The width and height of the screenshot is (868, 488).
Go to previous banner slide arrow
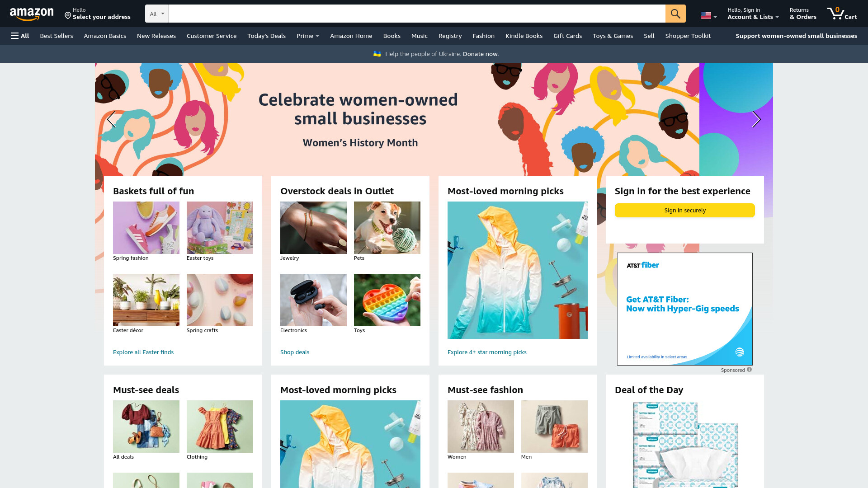click(x=111, y=119)
